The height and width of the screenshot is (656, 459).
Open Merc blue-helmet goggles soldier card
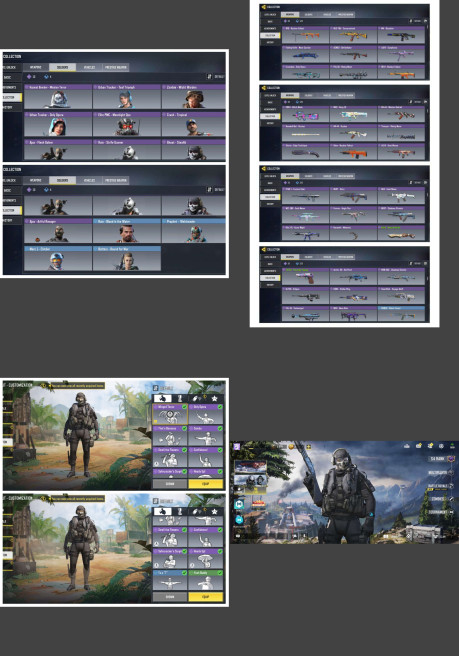58,258
